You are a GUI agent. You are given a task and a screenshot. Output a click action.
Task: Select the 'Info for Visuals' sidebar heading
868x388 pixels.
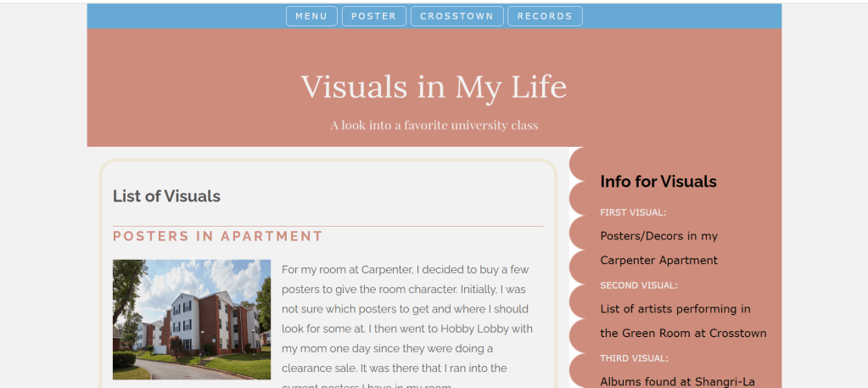point(658,181)
